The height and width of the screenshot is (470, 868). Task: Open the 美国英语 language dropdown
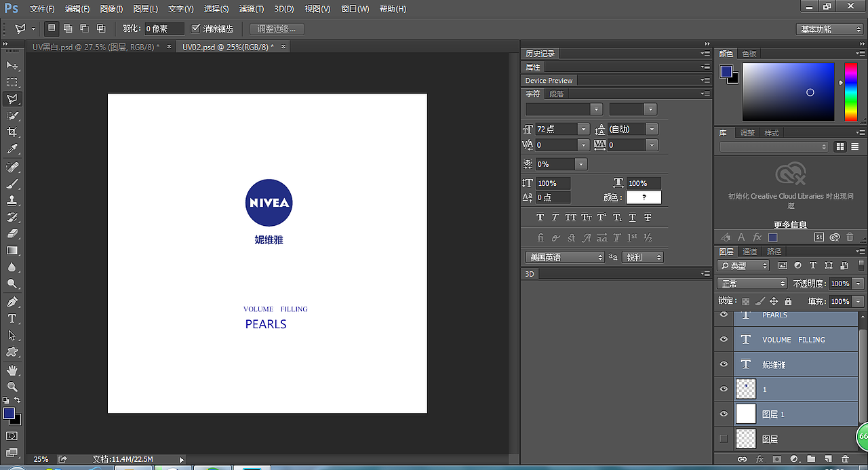pos(565,257)
